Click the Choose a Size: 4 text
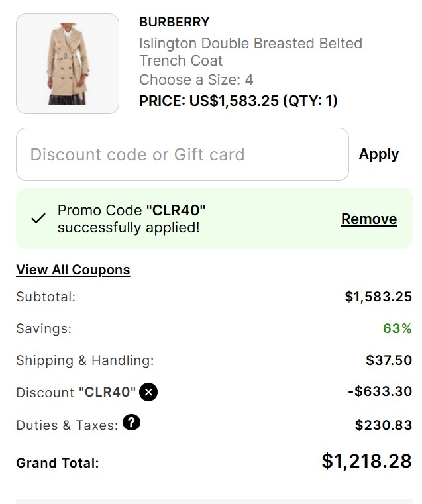This screenshot has height=504, width=422. (x=196, y=80)
